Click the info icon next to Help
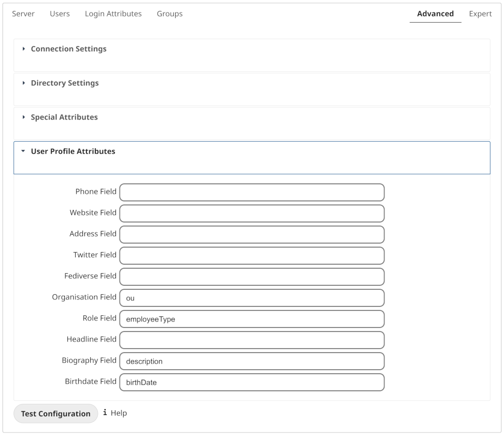The height and width of the screenshot is (436, 504). (x=105, y=413)
